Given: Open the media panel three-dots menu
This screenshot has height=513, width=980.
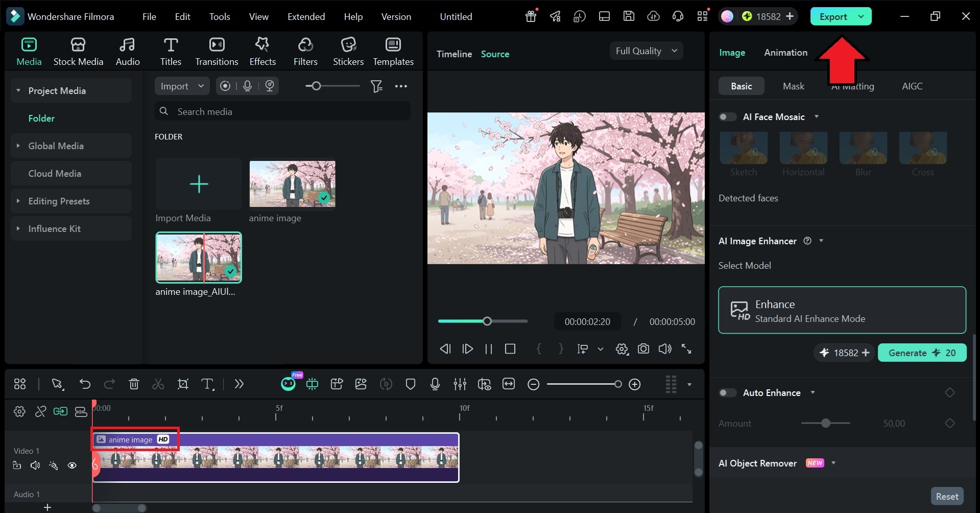Looking at the screenshot, I should 401,86.
